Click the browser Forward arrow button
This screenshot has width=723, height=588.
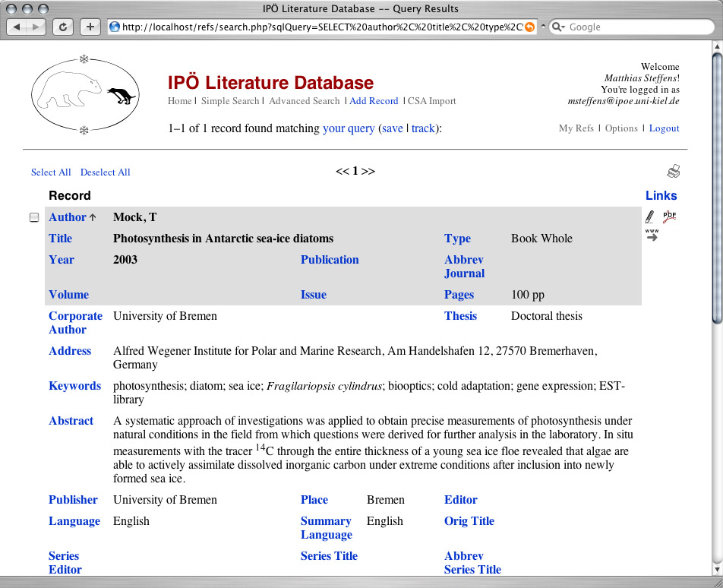coord(36,27)
